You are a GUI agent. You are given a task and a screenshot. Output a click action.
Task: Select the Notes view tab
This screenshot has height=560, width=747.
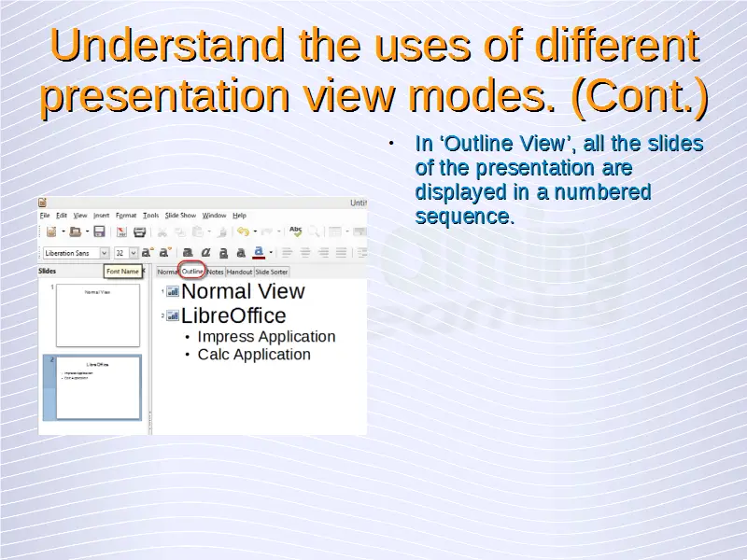[216, 272]
